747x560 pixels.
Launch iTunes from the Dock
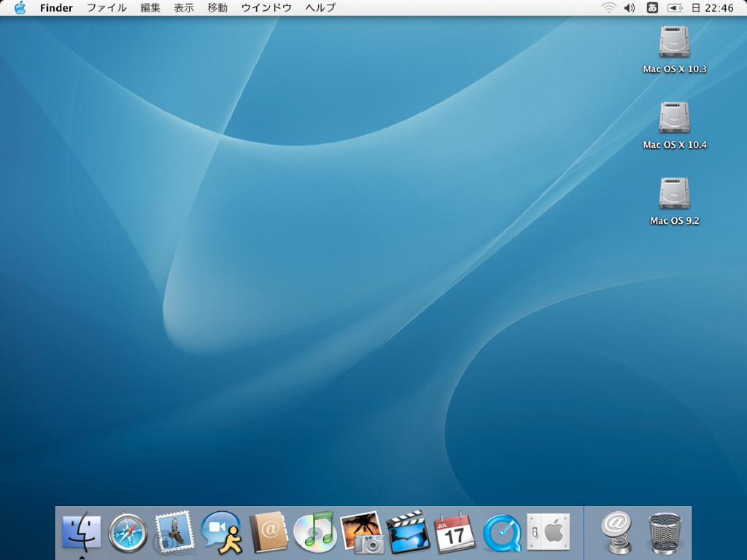314,531
